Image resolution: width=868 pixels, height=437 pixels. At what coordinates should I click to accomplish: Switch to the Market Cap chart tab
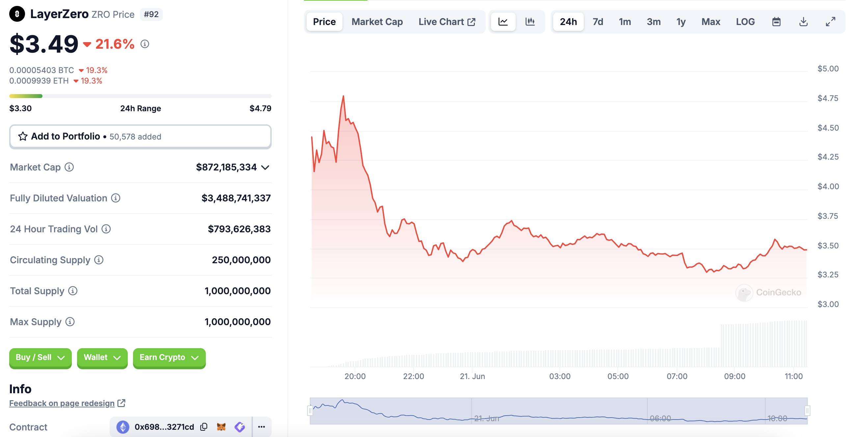377,22
